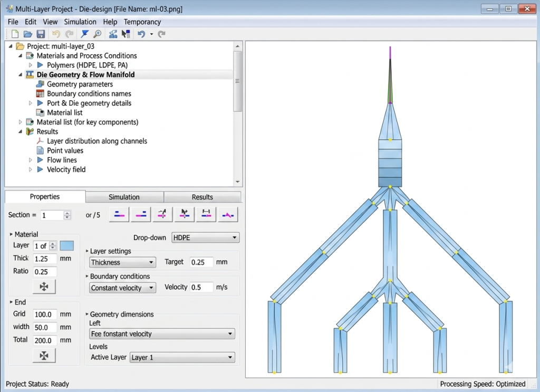Increment the Section number spinner
The image size is (540, 392).
click(x=67, y=213)
